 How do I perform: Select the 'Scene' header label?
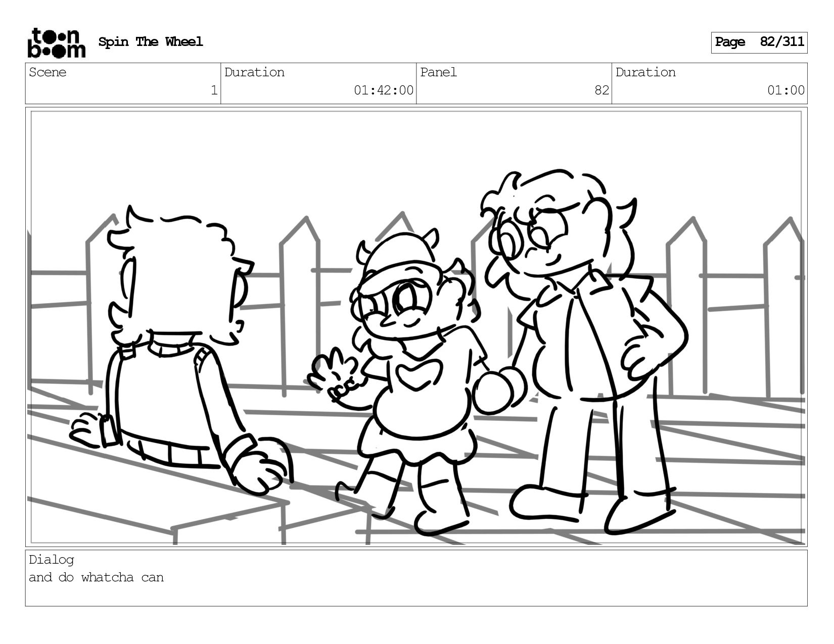click(x=48, y=72)
